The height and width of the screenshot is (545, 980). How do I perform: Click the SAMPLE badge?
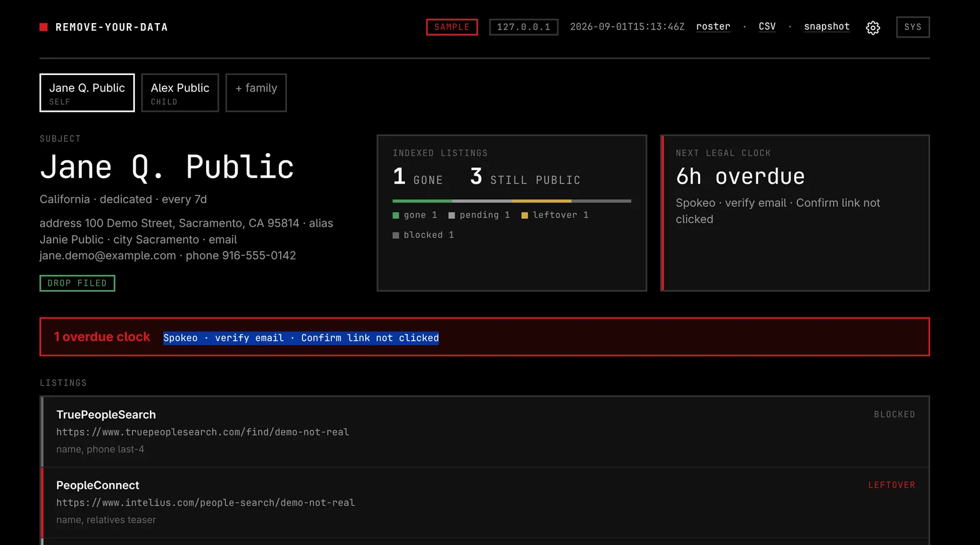452,27
